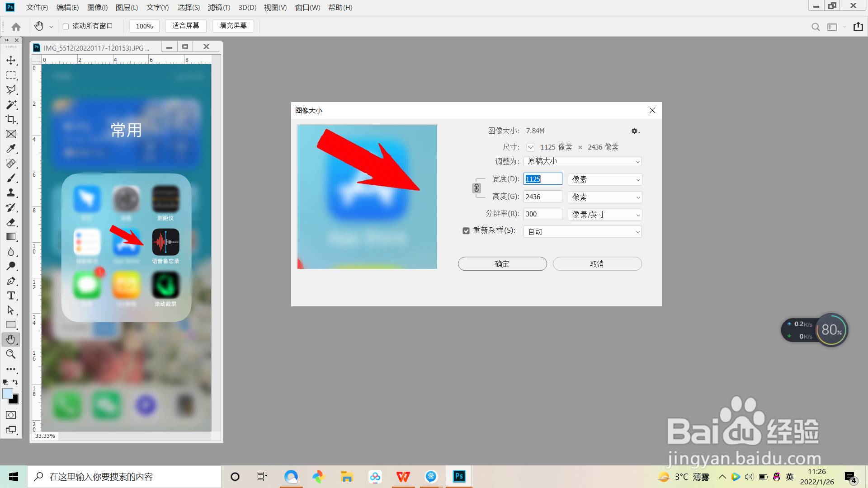The image size is (868, 488).
Task: Select the Move tool
Action: pyautogui.click(x=11, y=60)
